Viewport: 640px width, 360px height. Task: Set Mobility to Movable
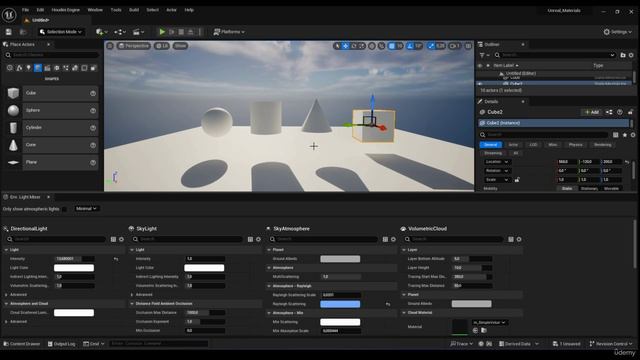click(611, 189)
